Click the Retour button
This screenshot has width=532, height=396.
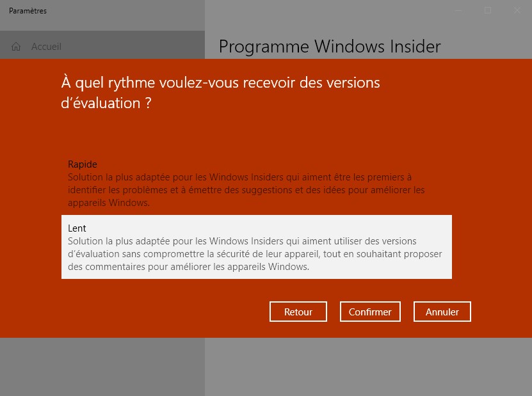(x=298, y=312)
